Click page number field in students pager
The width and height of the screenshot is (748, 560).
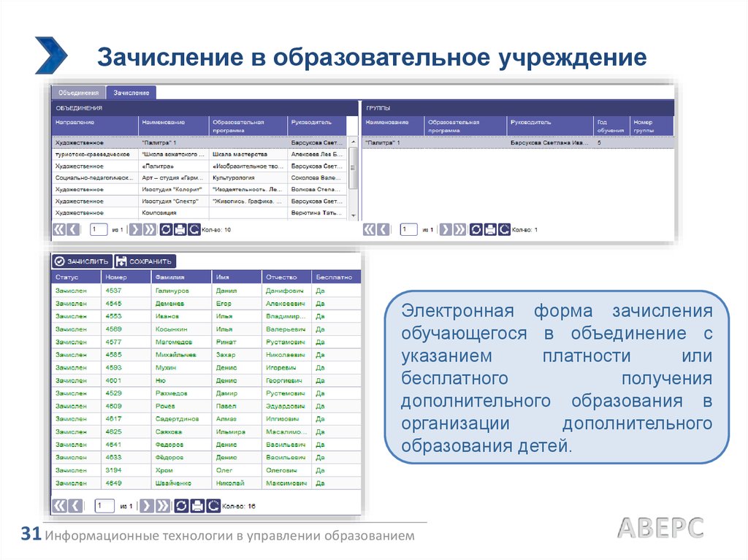pyautogui.click(x=104, y=505)
